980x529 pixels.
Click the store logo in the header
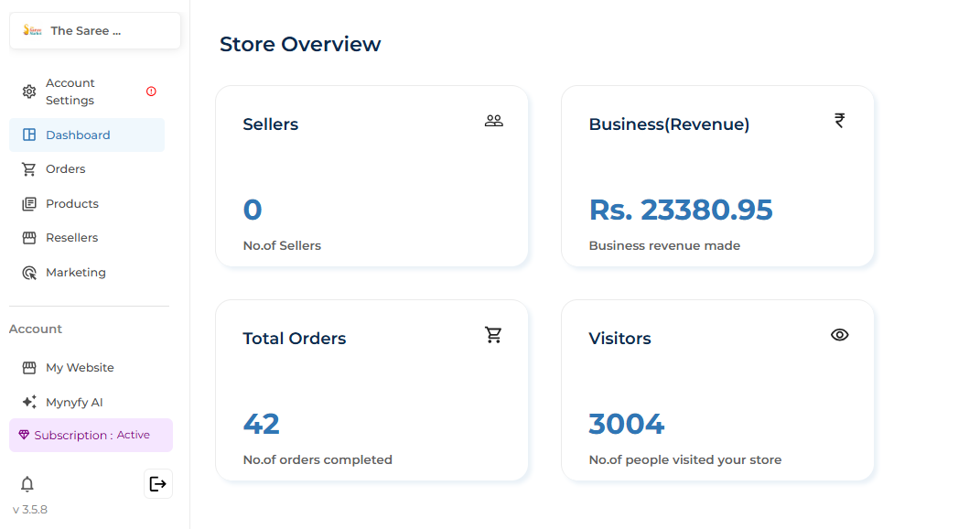click(32, 30)
